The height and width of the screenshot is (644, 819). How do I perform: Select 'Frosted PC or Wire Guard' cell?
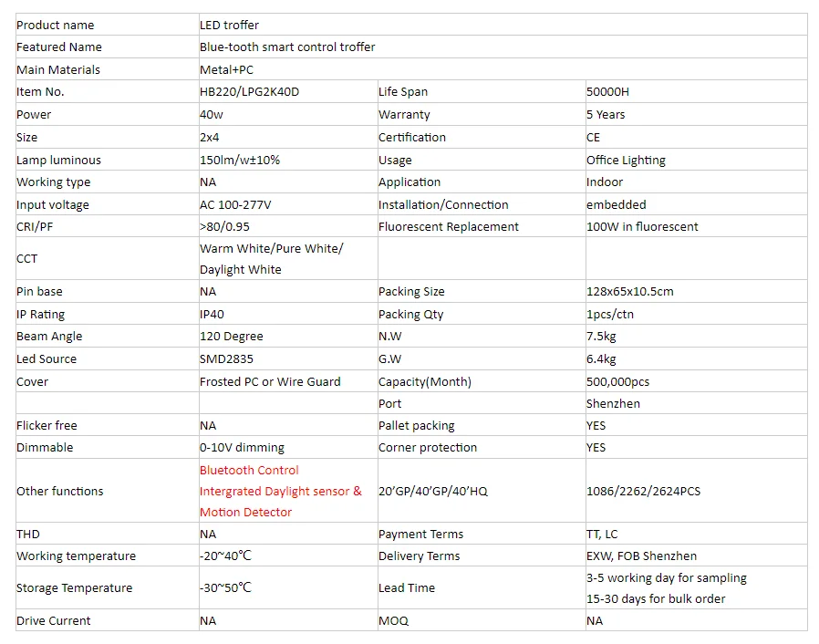coord(270,382)
